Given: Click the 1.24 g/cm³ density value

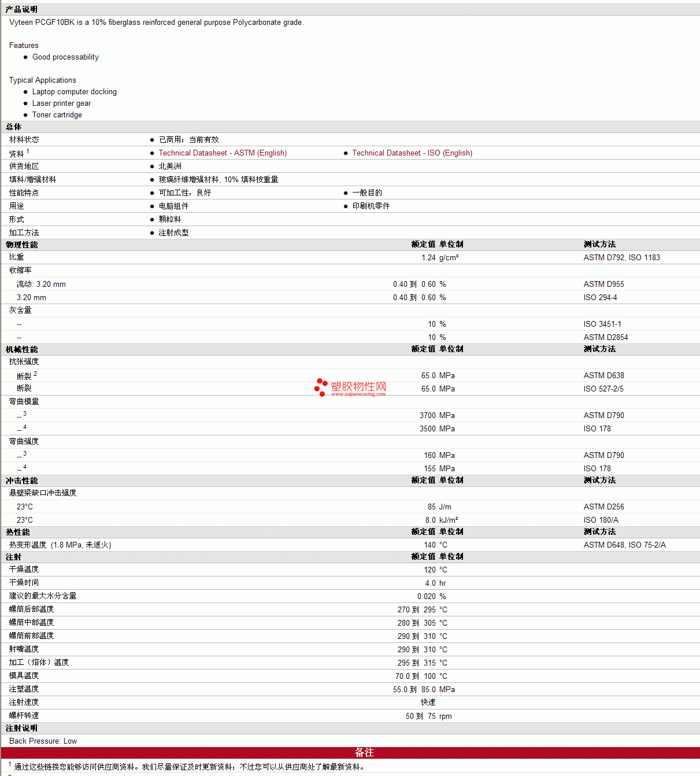Looking at the screenshot, I should coord(440,258).
